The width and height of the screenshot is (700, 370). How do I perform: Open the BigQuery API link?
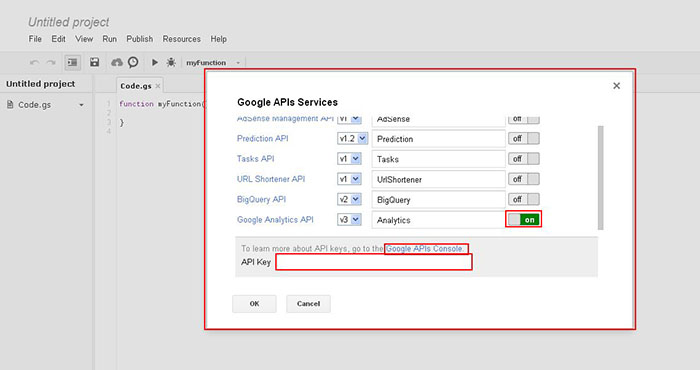tap(261, 199)
